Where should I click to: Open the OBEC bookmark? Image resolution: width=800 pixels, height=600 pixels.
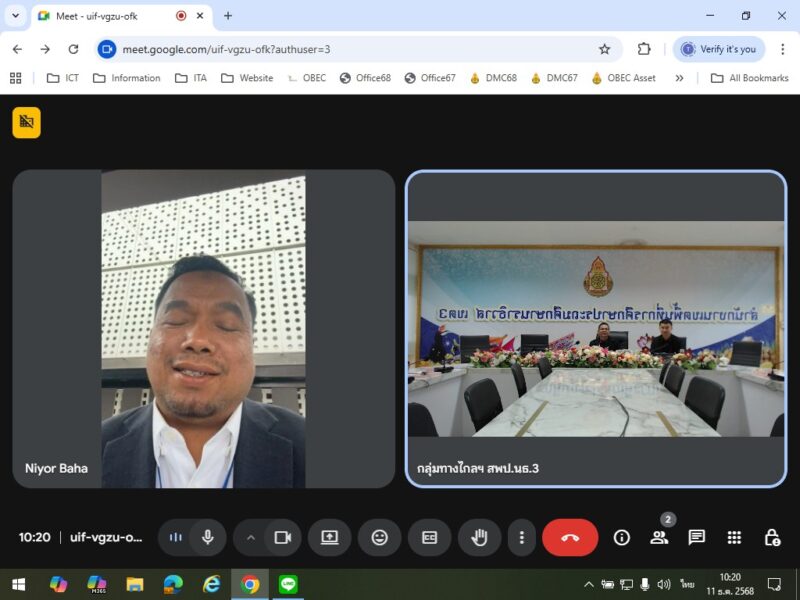[x=306, y=78]
